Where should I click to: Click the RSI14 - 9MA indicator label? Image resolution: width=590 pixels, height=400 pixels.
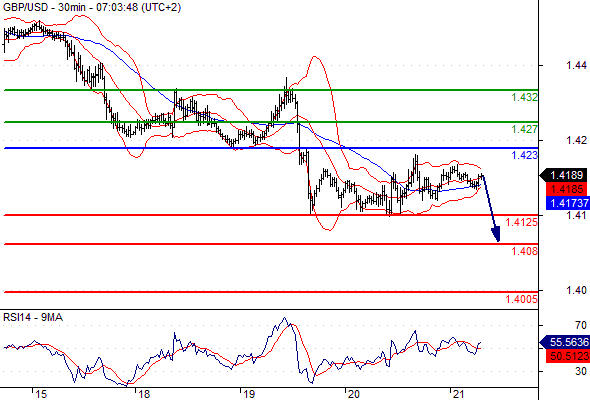click(33, 318)
